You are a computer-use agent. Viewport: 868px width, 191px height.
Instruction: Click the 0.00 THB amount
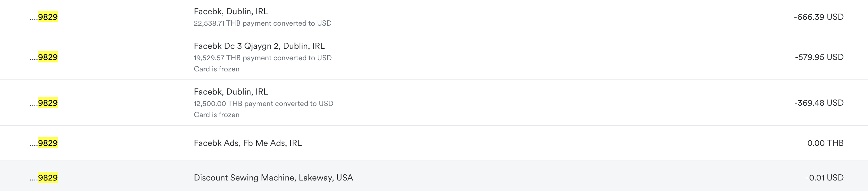825,143
